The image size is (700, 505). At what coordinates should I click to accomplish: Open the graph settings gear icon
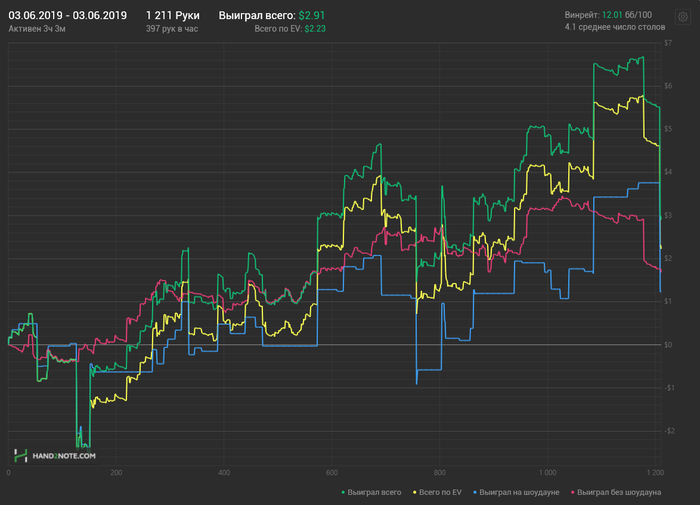click(683, 17)
